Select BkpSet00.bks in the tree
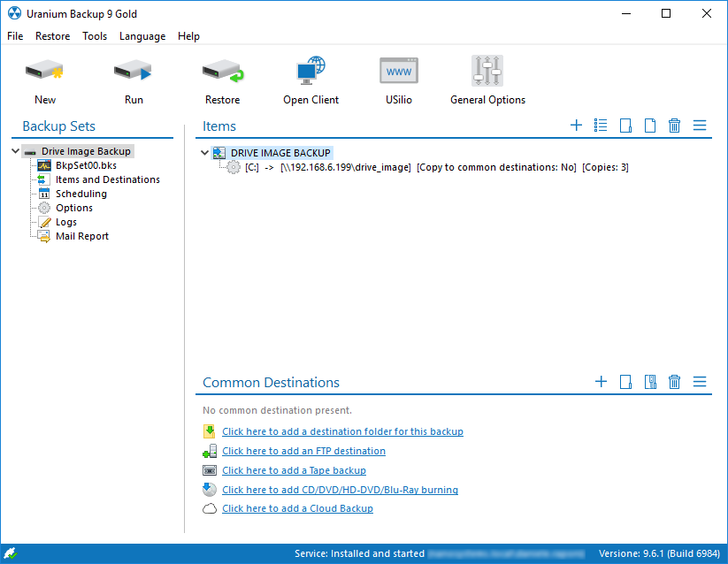This screenshot has height=564, width=728. pos(86,165)
